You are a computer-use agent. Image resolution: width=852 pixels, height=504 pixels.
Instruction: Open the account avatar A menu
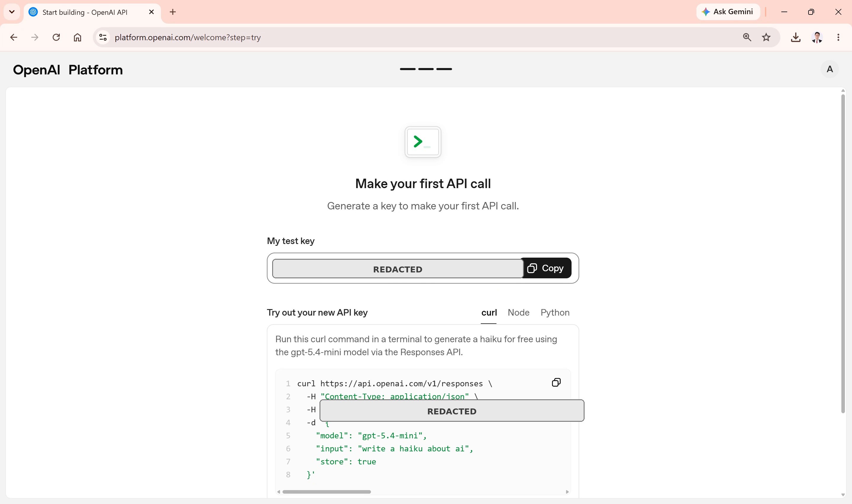point(830,69)
